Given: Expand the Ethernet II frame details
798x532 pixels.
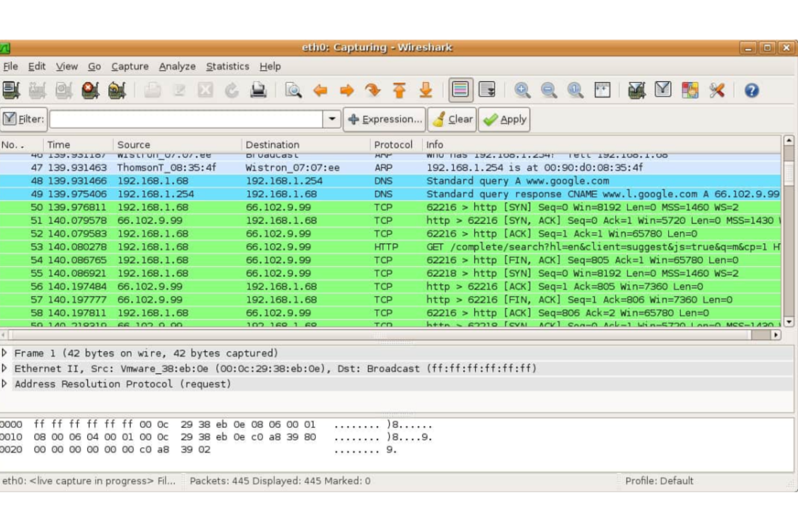Looking at the screenshot, I should pyautogui.click(x=5, y=369).
